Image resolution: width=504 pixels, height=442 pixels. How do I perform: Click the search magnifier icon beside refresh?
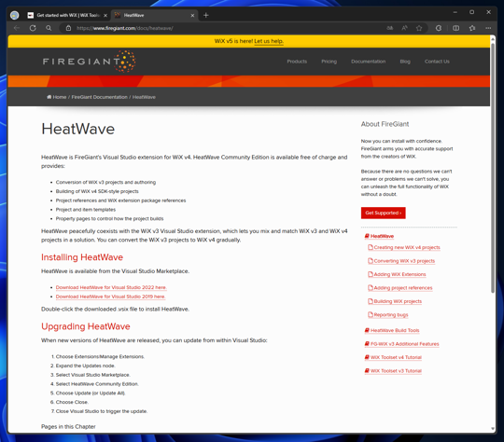click(49, 28)
